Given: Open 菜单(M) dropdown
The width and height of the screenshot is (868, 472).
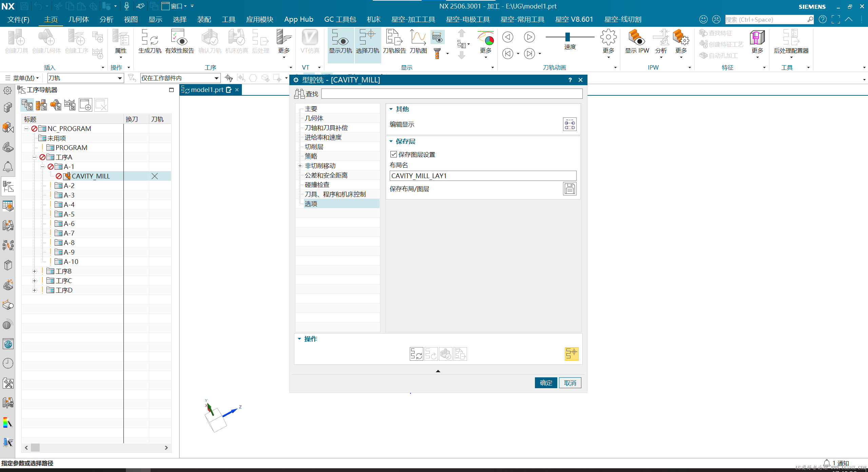Looking at the screenshot, I should pos(22,78).
